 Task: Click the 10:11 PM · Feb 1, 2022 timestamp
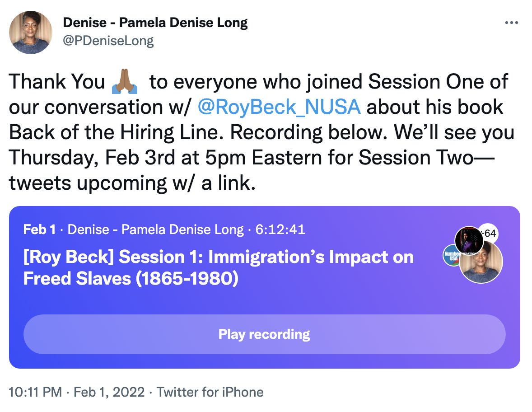point(77,392)
